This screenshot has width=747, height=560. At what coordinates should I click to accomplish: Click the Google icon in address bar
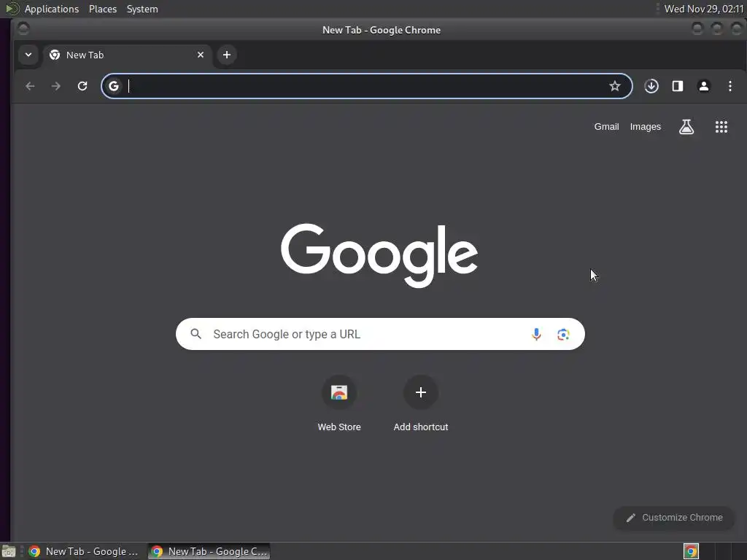pos(113,86)
